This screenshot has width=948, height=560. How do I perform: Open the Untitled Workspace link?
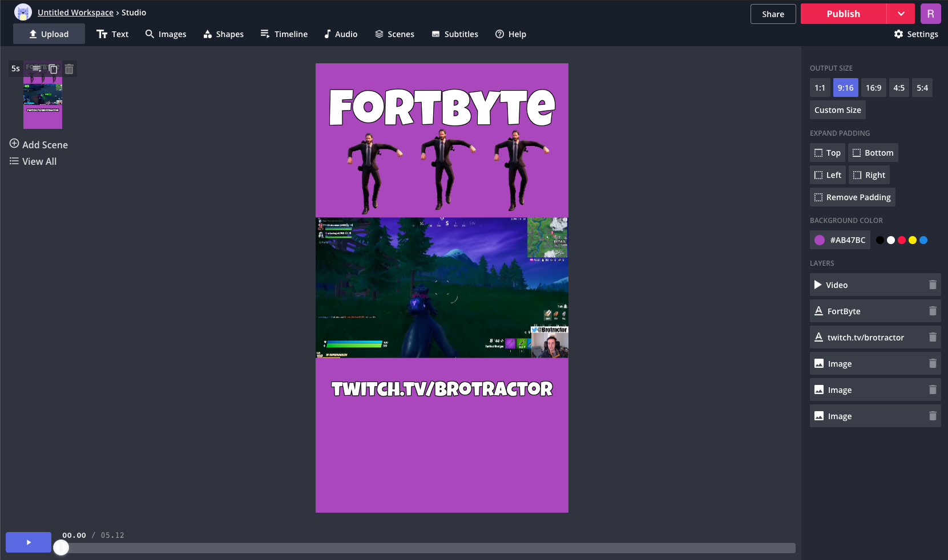pyautogui.click(x=75, y=13)
